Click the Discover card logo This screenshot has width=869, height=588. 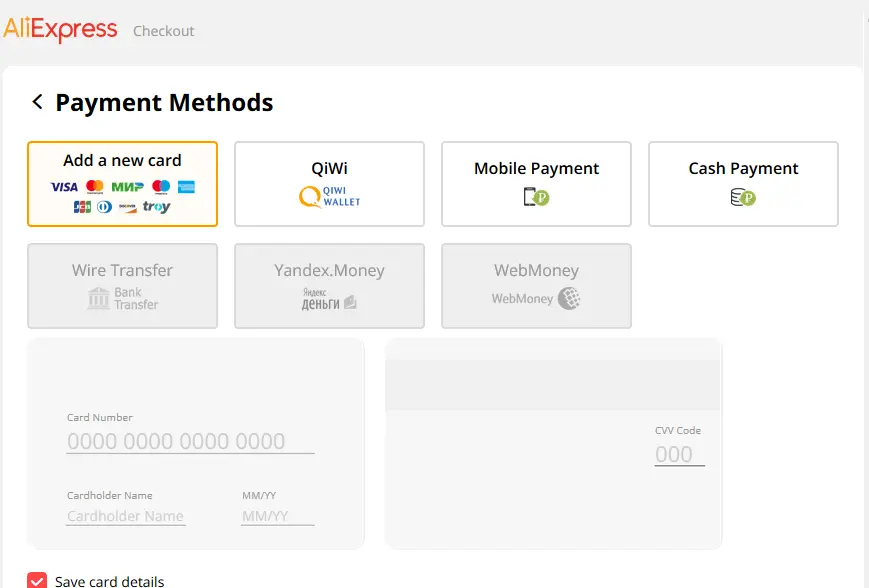pyautogui.click(x=127, y=207)
